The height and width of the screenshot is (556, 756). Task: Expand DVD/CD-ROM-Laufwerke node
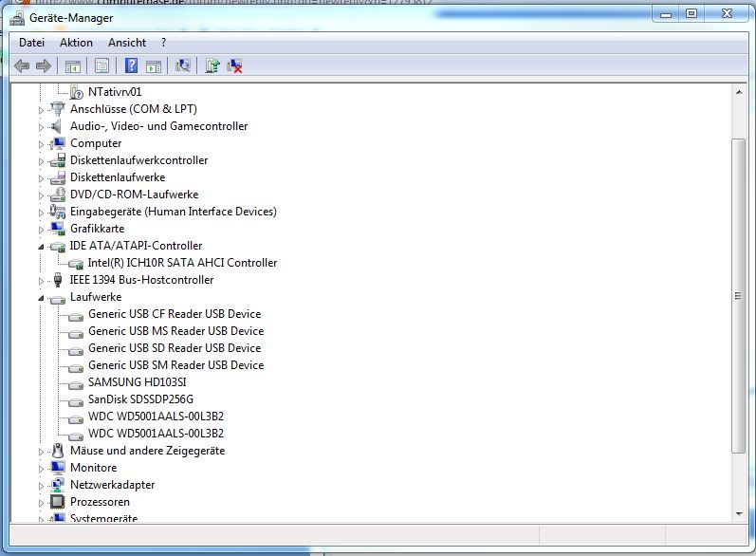pyautogui.click(x=41, y=195)
